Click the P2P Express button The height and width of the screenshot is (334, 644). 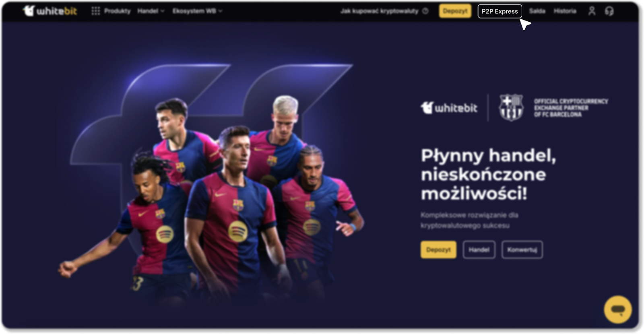[500, 11]
